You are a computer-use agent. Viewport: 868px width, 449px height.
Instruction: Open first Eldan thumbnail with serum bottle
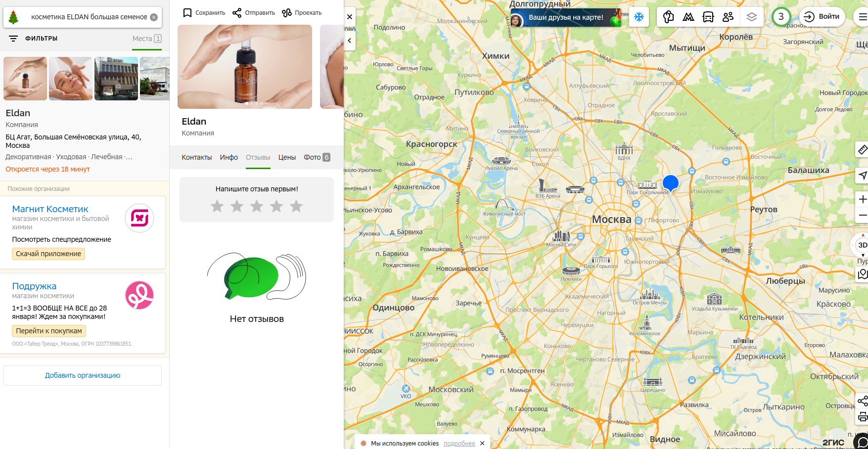point(25,79)
